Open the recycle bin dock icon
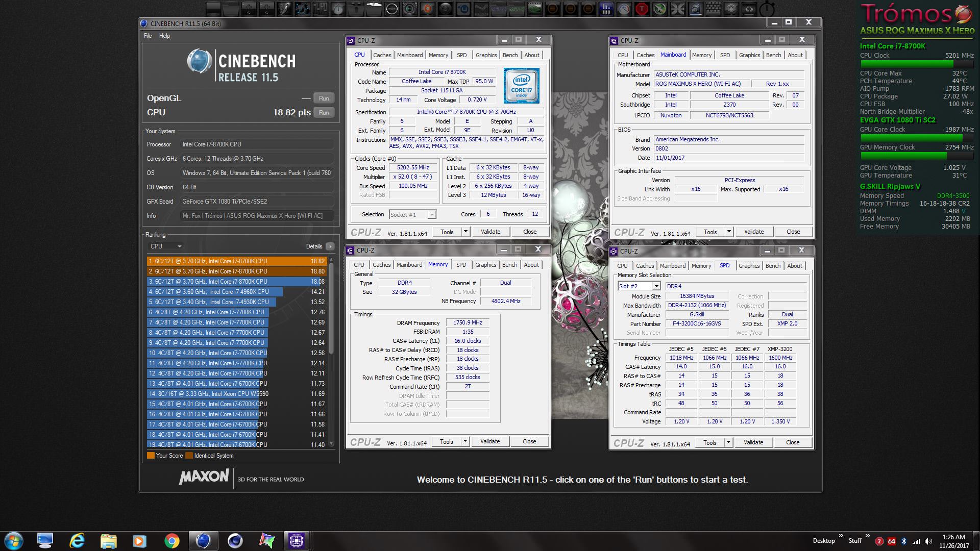The image size is (980, 551). [x=748, y=9]
